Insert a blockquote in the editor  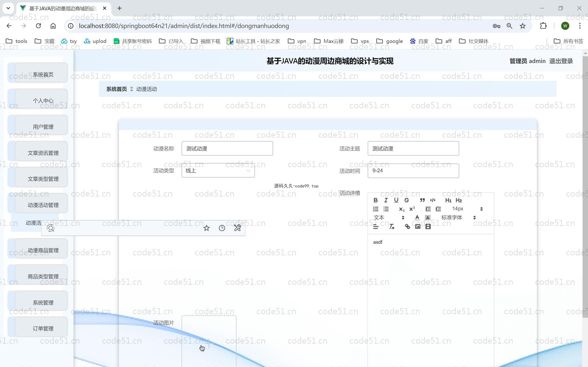point(422,200)
